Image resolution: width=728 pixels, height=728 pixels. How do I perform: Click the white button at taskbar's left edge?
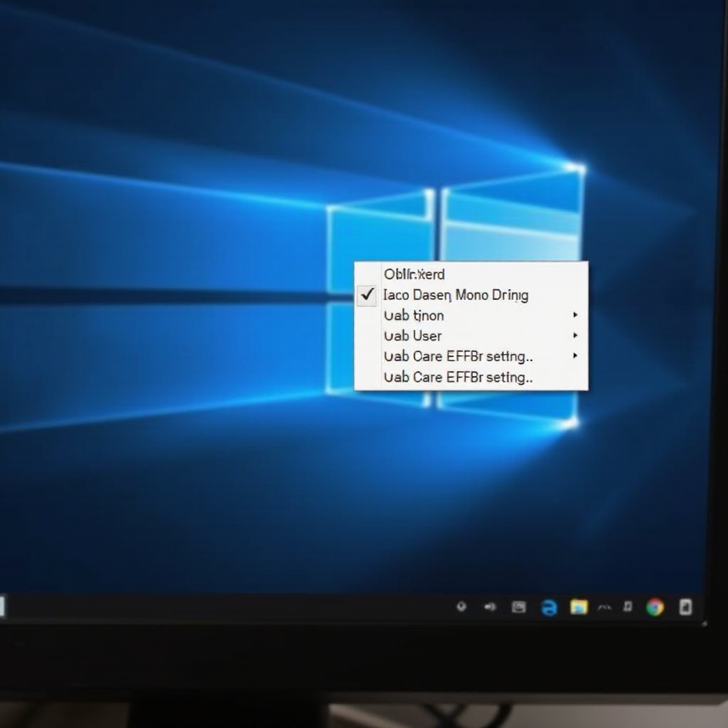[2, 606]
